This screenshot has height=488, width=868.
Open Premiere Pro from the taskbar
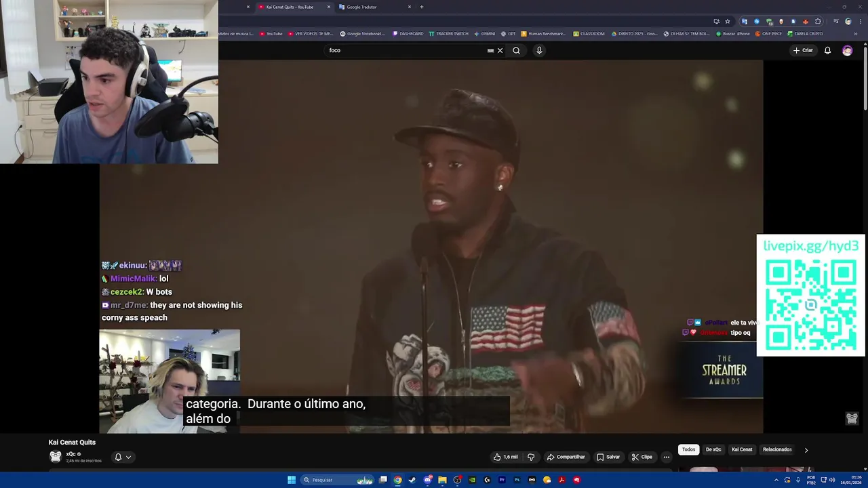pos(502,480)
